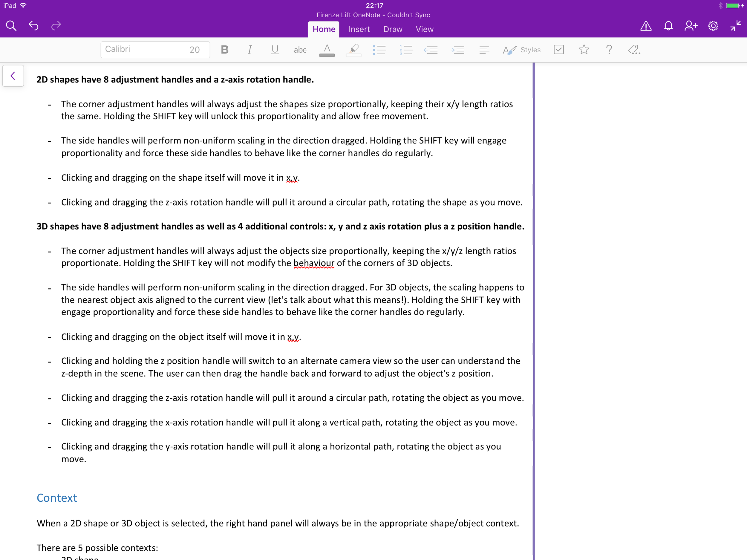Viewport: 747px width, 560px height.
Task: Share notebook with add-person icon
Action: pos(691,26)
